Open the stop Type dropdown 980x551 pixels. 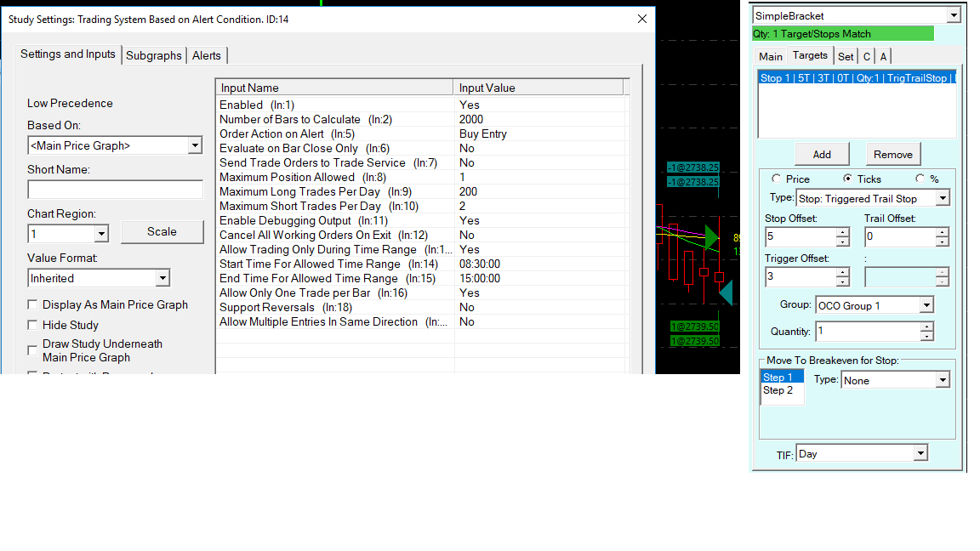coord(943,198)
